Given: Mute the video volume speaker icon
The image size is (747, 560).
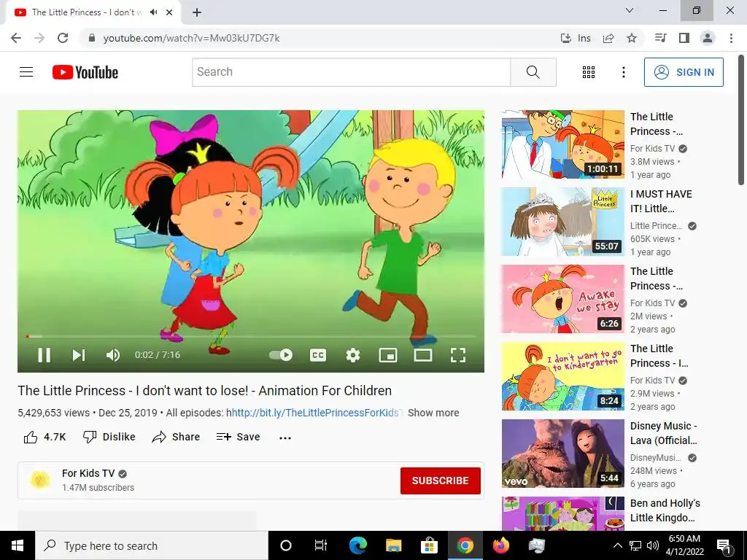Looking at the screenshot, I should pyautogui.click(x=113, y=355).
